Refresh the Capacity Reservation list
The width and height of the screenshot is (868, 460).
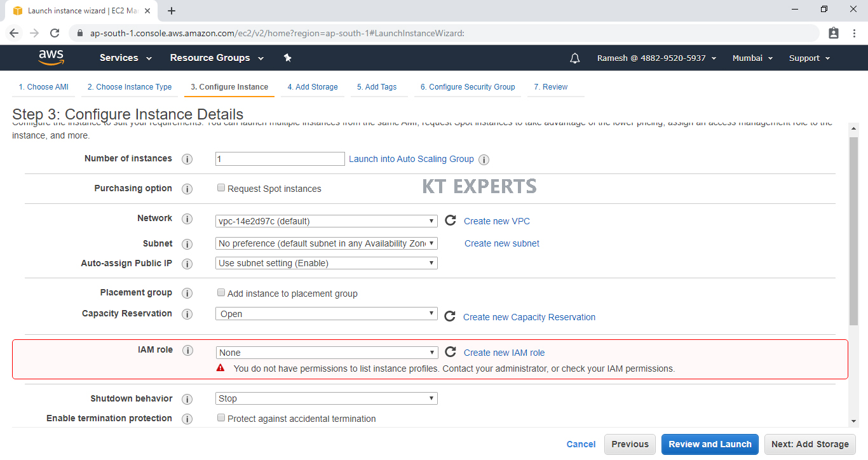(450, 316)
